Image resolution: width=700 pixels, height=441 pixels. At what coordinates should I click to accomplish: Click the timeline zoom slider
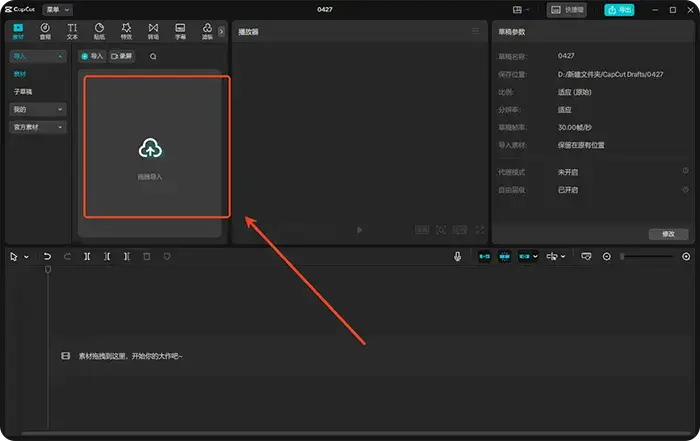point(647,257)
